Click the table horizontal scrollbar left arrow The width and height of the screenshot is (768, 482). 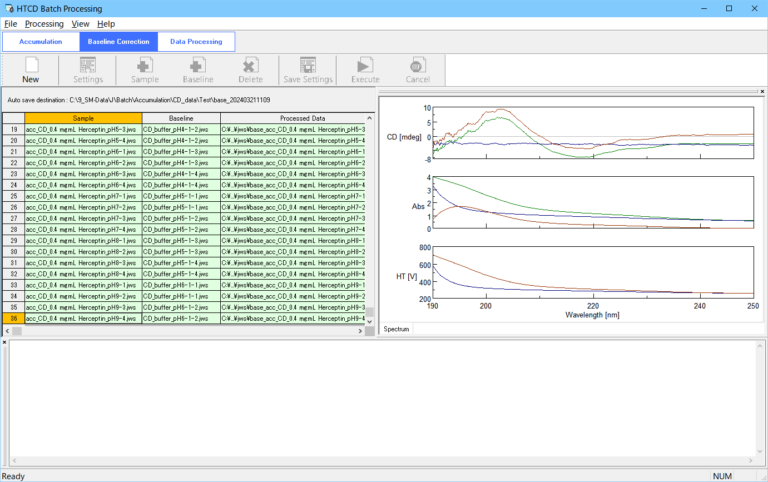[x=7, y=331]
